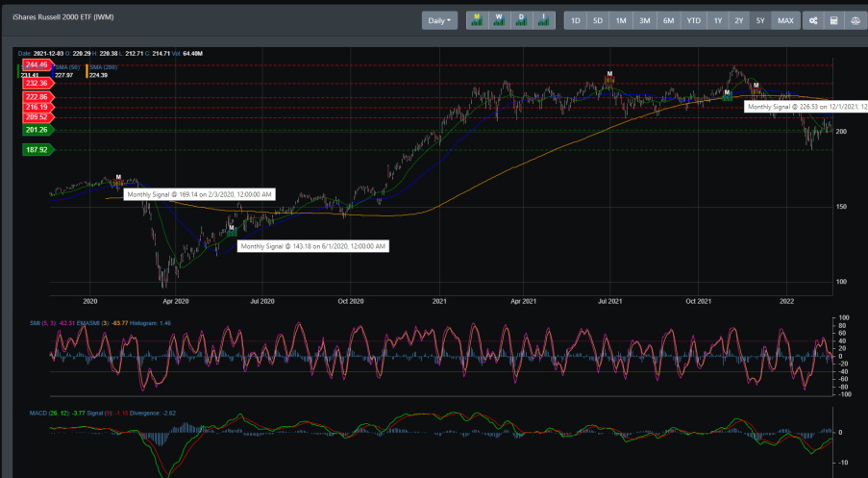868x478 pixels.
Task: Choose the YTD range button
Action: [694, 20]
